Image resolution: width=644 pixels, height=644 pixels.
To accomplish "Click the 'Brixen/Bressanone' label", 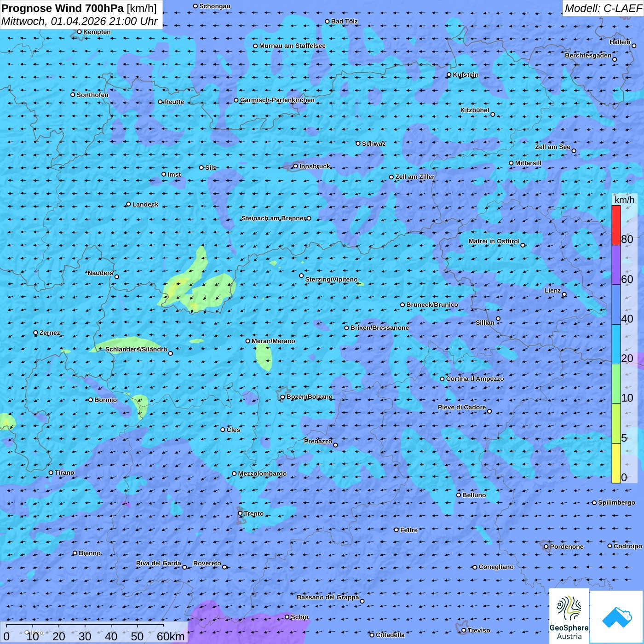I will tap(379, 328).
